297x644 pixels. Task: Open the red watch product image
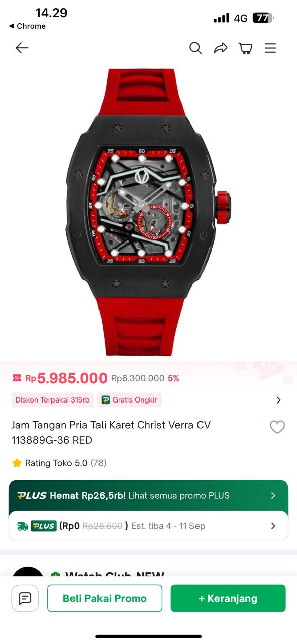pyautogui.click(x=148, y=211)
